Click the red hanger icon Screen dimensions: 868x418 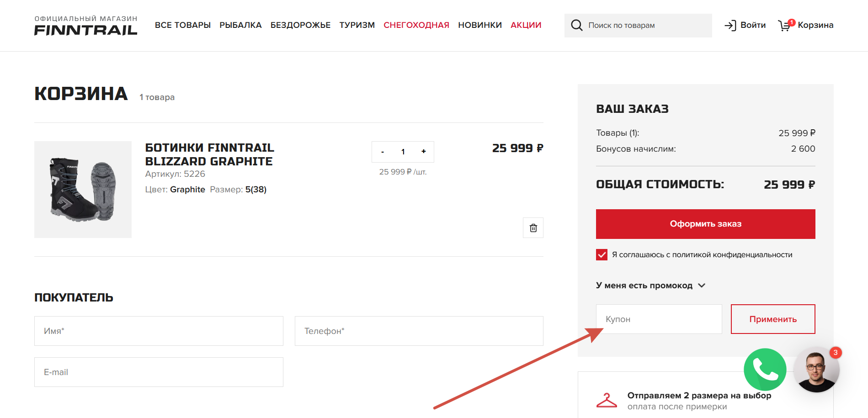tap(607, 401)
